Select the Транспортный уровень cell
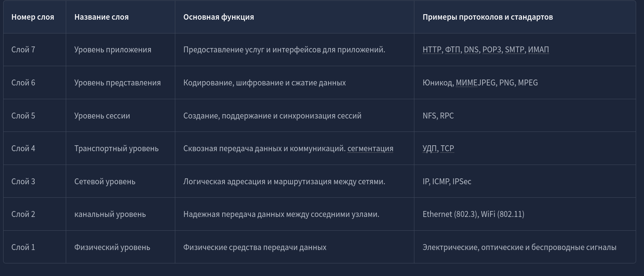 pos(121,148)
